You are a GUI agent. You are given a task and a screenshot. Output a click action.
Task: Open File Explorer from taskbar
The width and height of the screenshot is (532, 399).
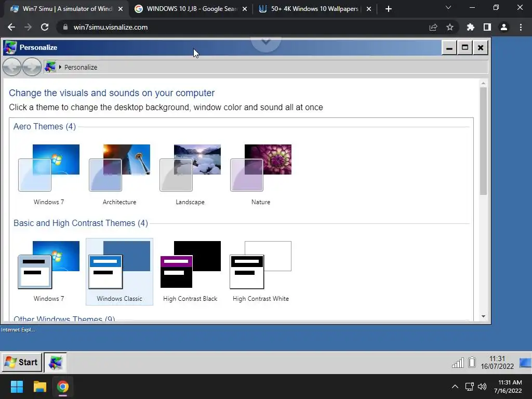39,387
